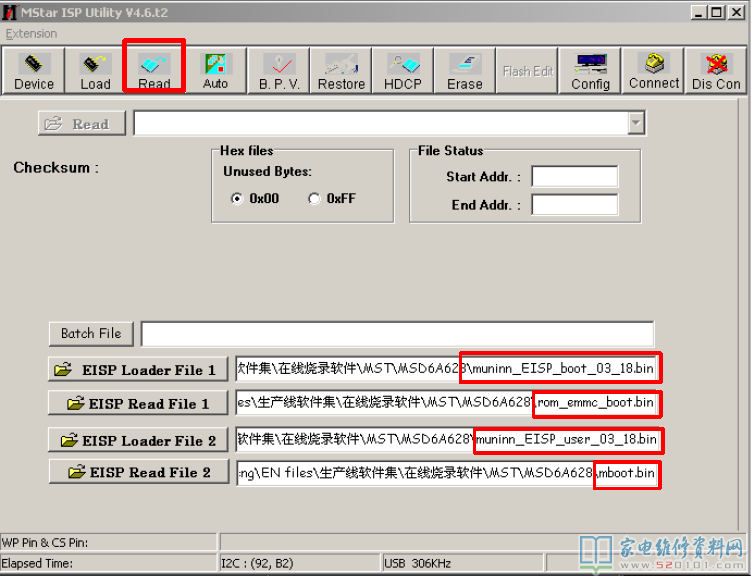The height and width of the screenshot is (576, 752).
Task: Expand the read file path dropdown
Action: 635,123
